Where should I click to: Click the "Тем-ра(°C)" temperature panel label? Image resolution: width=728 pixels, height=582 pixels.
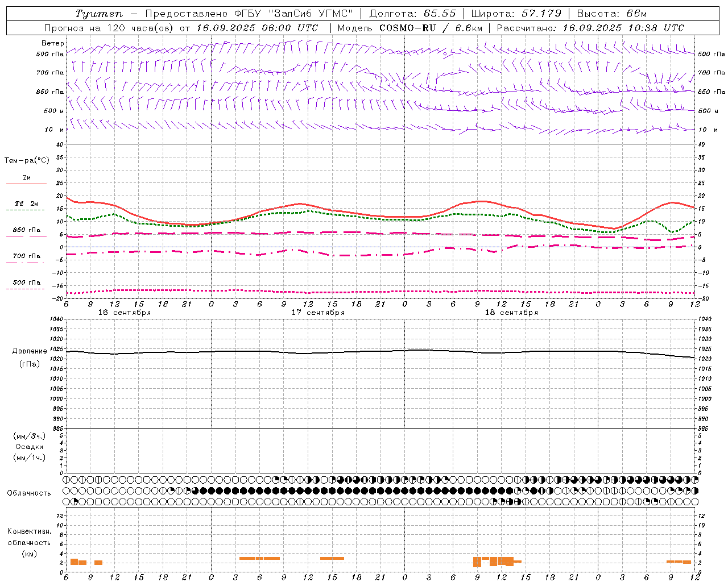(27, 161)
